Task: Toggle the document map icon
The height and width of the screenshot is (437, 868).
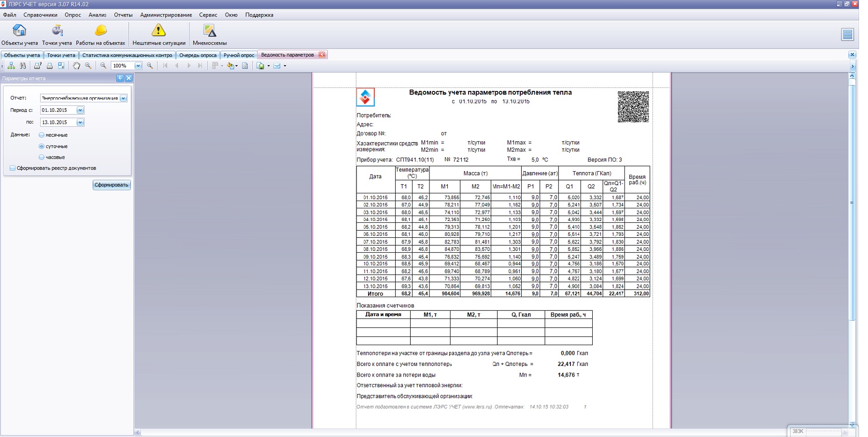Action: [x=11, y=66]
